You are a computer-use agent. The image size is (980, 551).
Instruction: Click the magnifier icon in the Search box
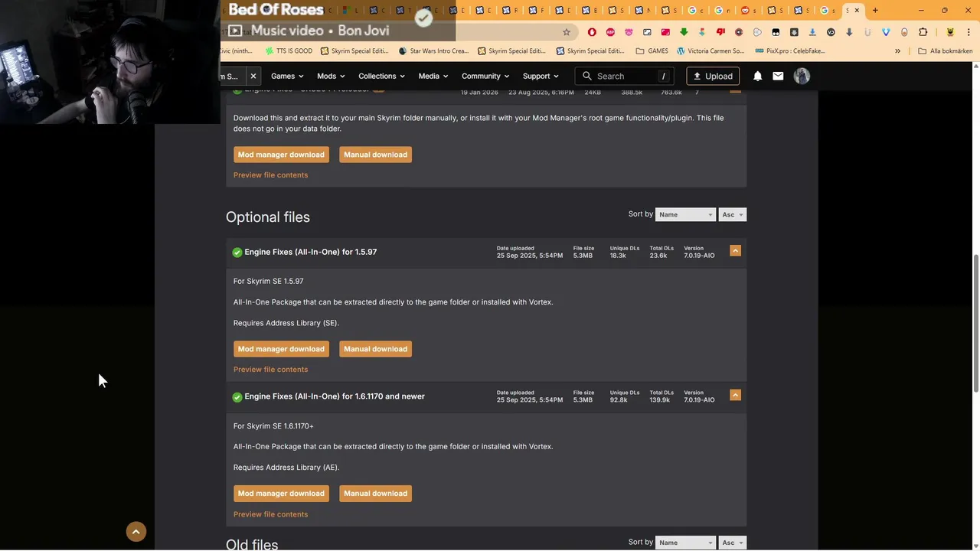[x=587, y=76]
